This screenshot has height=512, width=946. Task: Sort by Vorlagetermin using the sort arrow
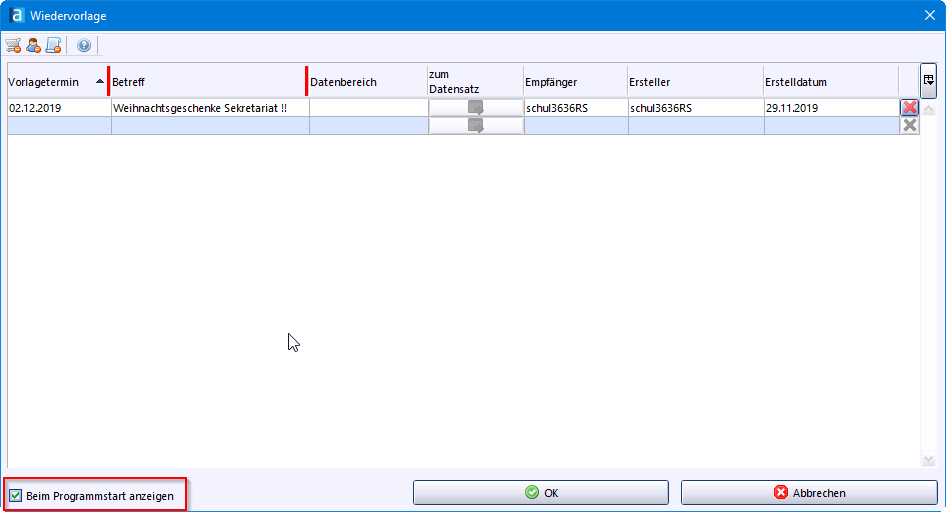tap(99, 81)
